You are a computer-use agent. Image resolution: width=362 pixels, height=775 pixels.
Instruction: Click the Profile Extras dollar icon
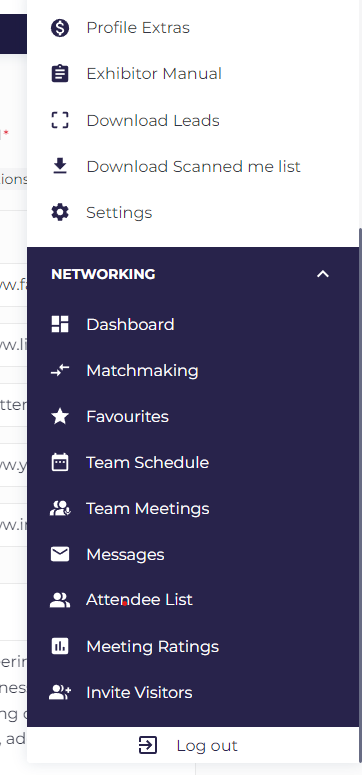(x=60, y=28)
